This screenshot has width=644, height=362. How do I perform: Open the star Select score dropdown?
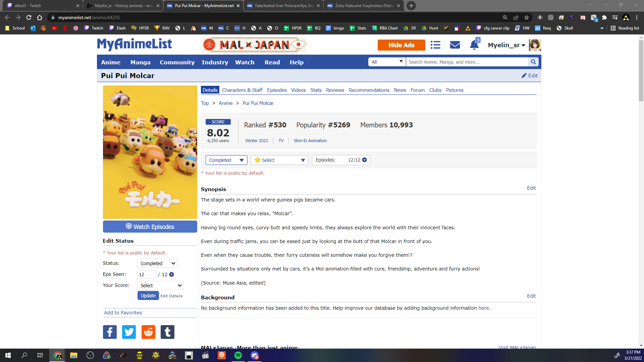click(x=279, y=160)
